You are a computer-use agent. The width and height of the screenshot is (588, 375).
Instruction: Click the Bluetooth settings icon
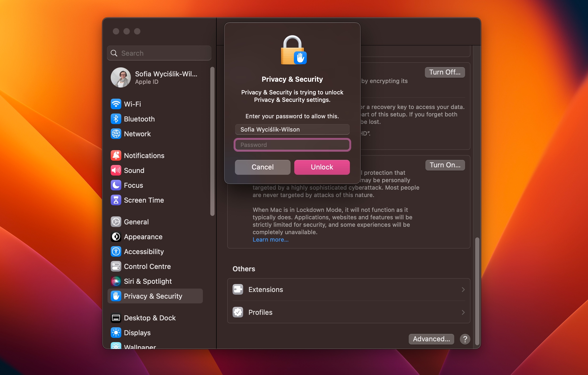coord(115,119)
